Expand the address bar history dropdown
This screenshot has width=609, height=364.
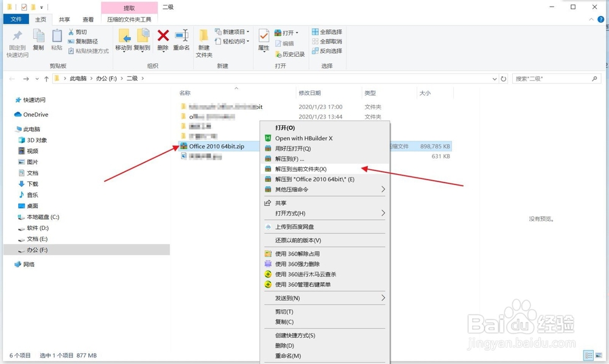[x=495, y=79]
